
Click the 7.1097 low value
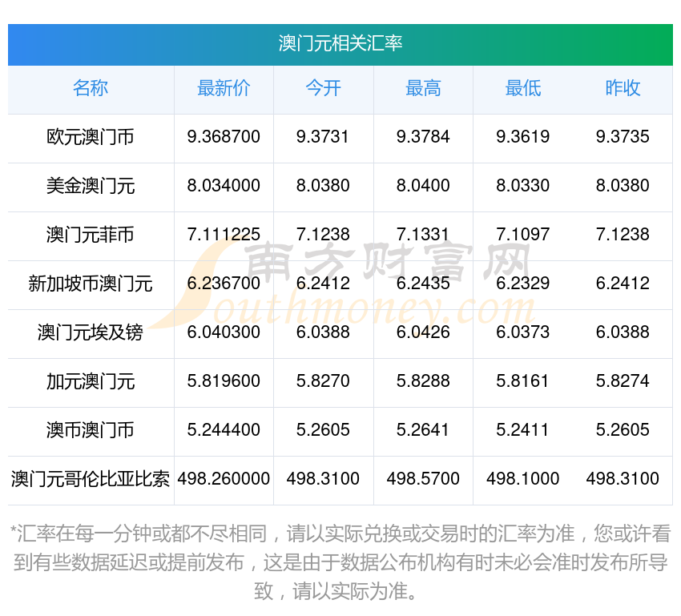(x=523, y=235)
